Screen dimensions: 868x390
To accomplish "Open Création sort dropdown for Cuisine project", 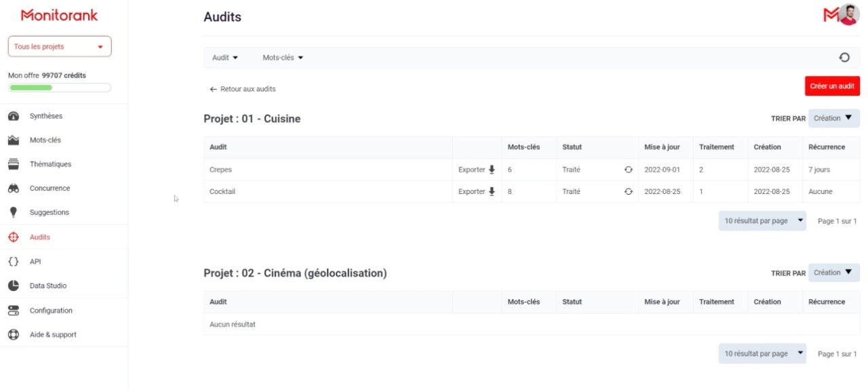I will click(834, 118).
